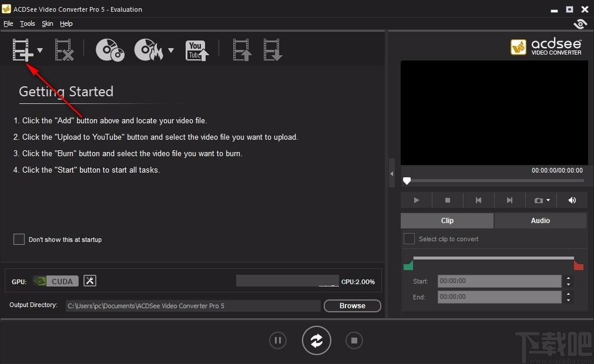Collapse the preview panel side arrow
The width and height of the screenshot is (594, 364).
click(x=392, y=174)
